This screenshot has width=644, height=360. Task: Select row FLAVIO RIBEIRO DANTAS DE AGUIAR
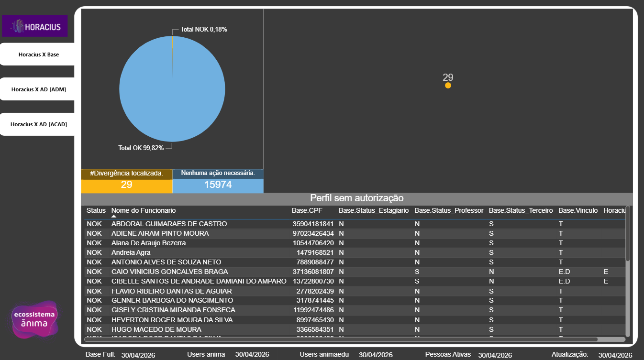click(355, 291)
